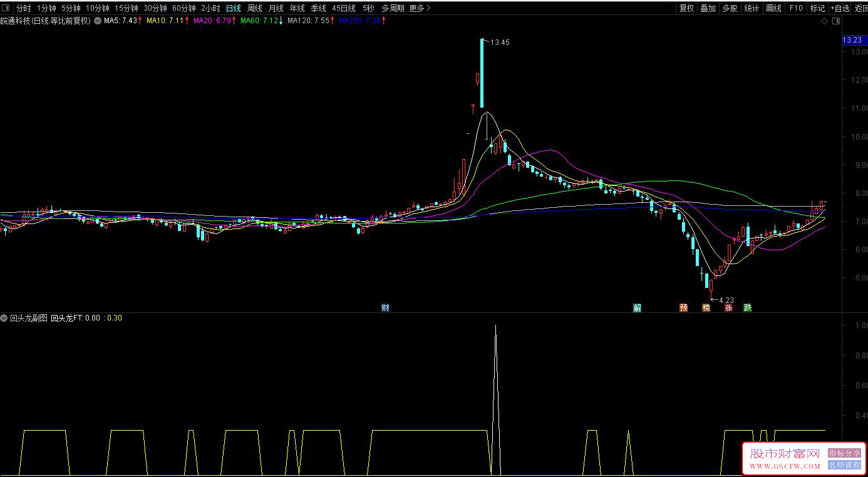Screen dimensions: 868x477
Task: Click the MA250 blue moving average label
Action: tap(361, 21)
